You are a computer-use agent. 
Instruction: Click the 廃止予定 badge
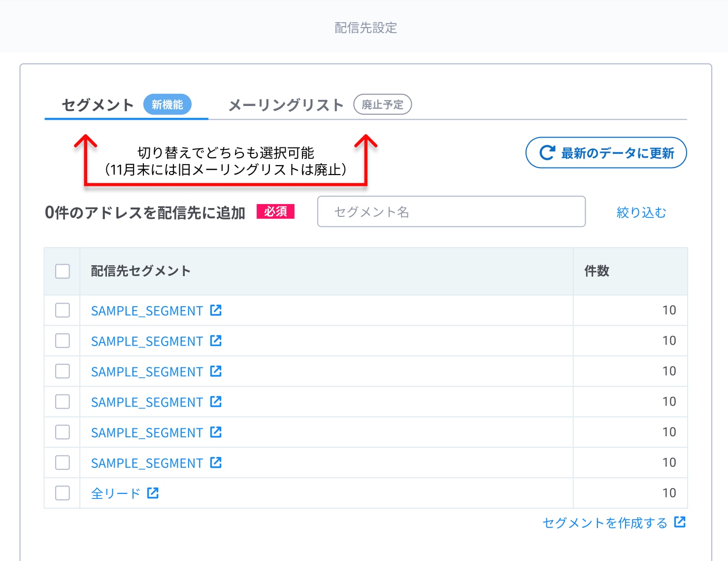[383, 105]
